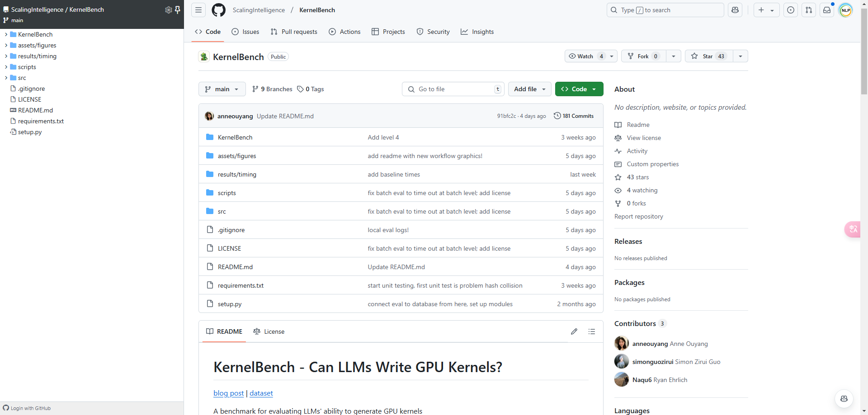Open the 181 Commits history link
This screenshot has width=868, height=415.
point(574,116)
